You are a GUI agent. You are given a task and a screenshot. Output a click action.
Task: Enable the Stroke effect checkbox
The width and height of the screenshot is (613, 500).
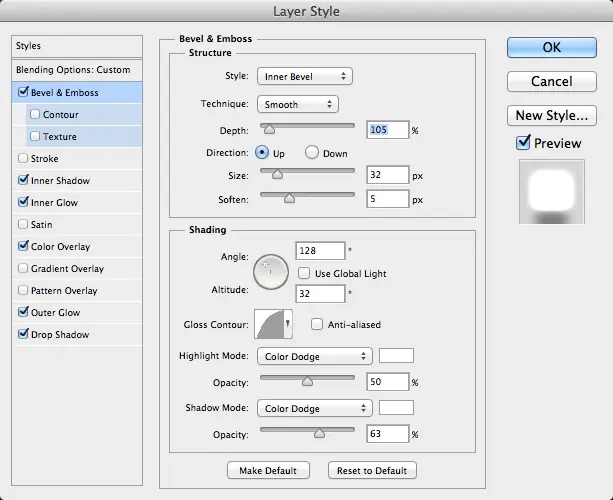pyautogui.click(x=23, y=158)
